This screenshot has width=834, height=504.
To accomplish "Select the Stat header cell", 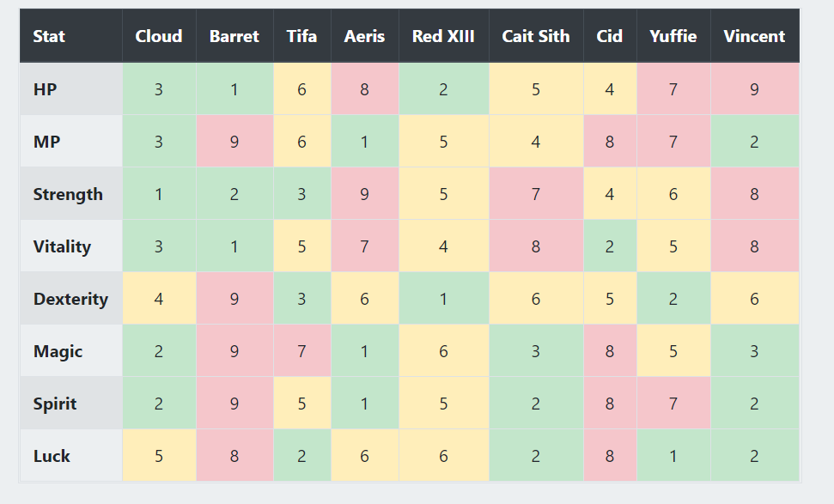I will (x=49, y=36).
